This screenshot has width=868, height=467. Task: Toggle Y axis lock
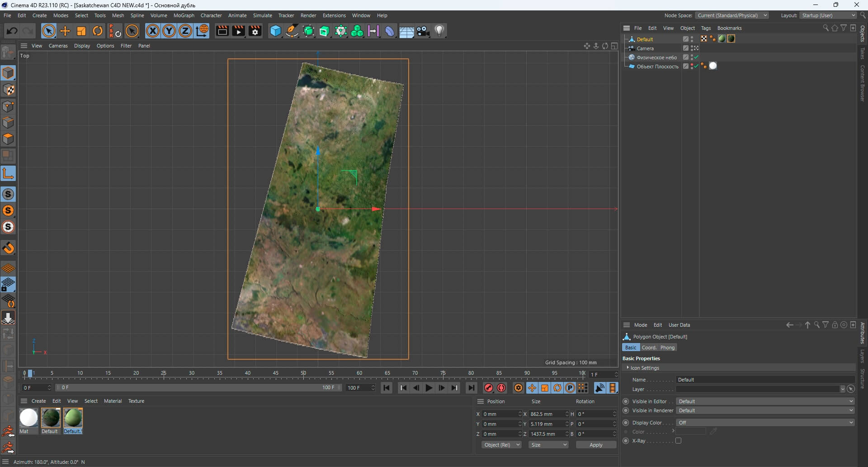point(169,31)
